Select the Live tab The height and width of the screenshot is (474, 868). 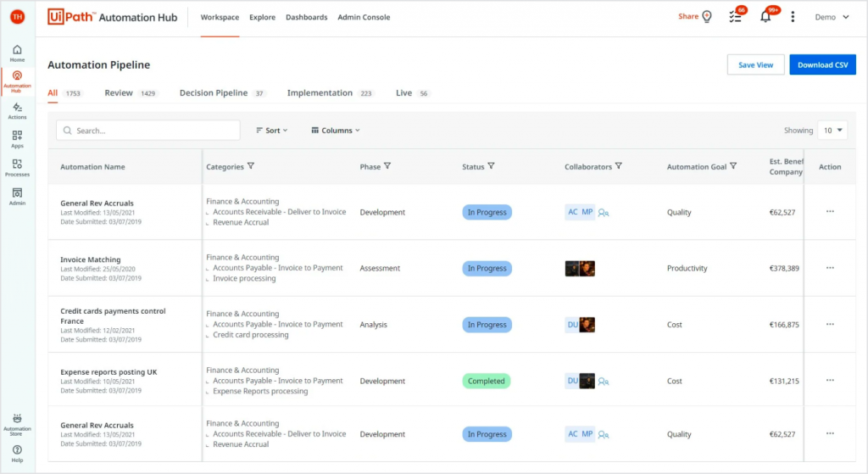(413, 93)
